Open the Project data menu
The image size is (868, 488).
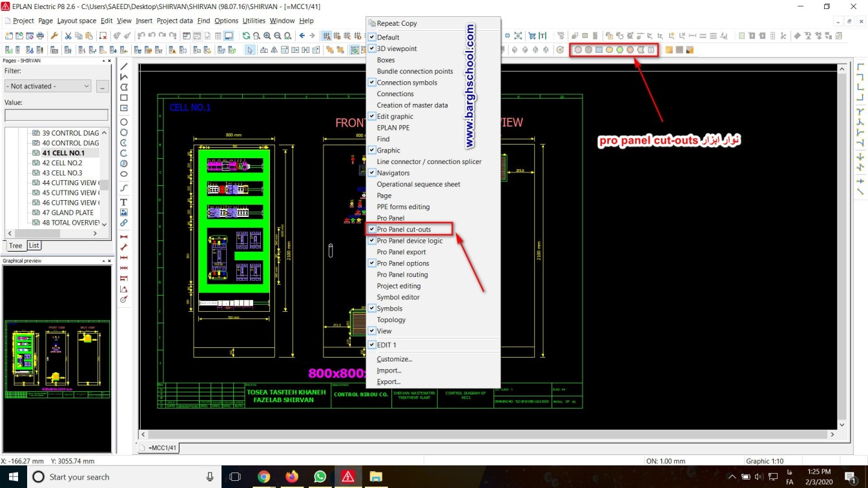coord(174,21)
